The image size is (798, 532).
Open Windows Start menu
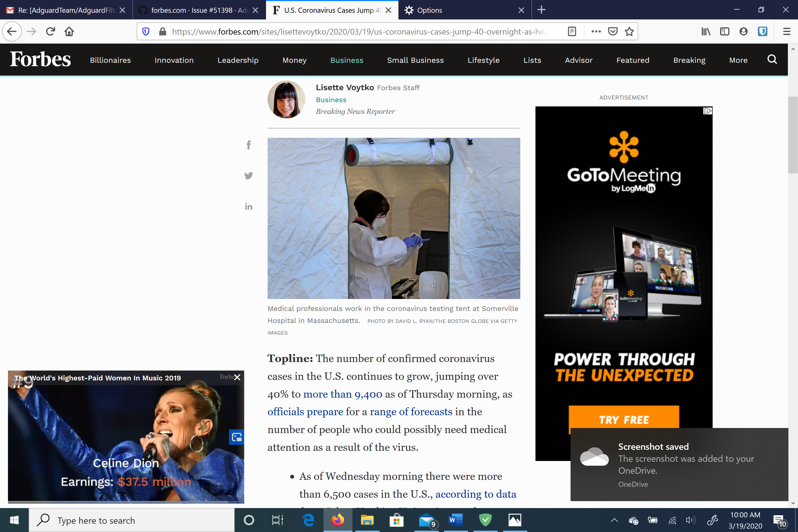click(14, 520)
